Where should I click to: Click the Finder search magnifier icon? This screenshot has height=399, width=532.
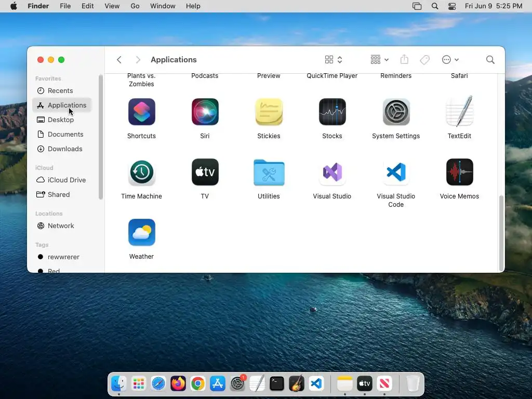pos(490,60)
